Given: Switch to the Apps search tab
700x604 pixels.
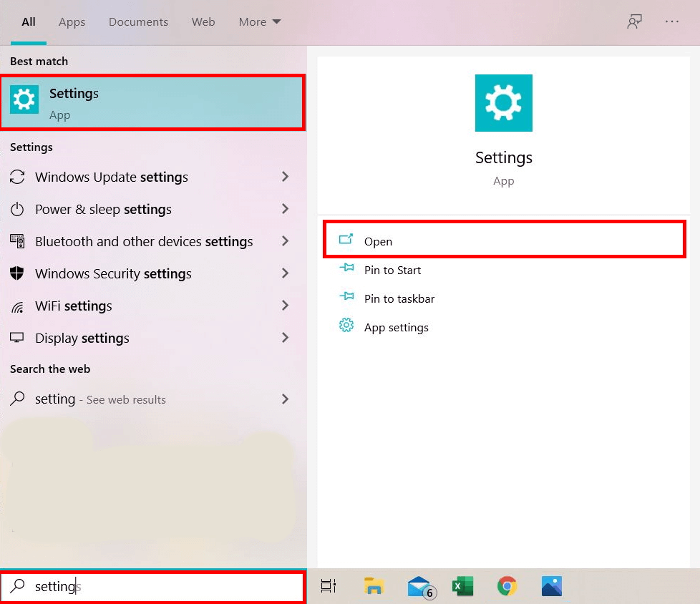Looking at the screenshot, I should point(72,22).
